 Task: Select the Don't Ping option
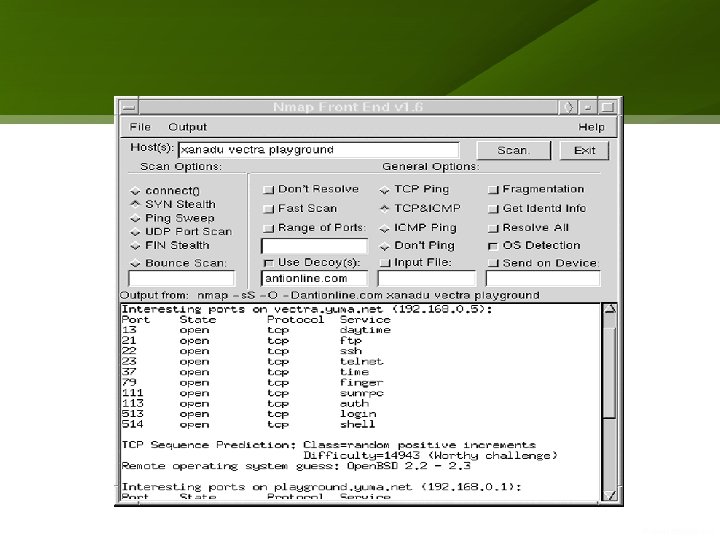click(384, 247)
